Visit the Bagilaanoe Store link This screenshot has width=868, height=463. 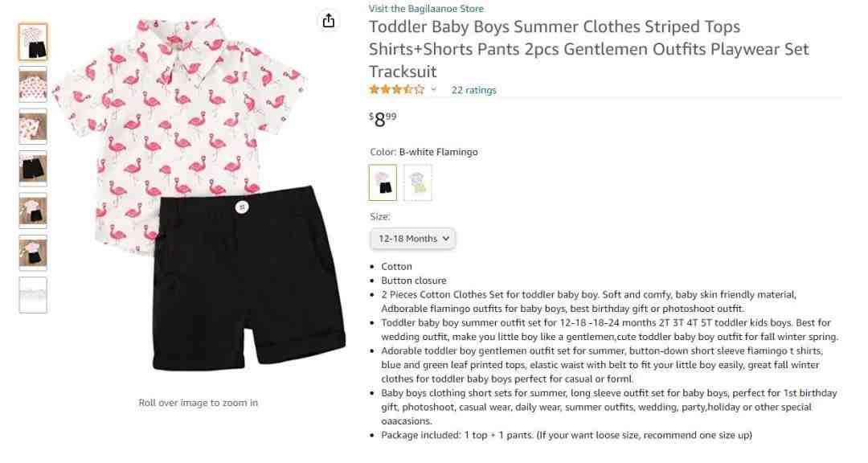(426, 8)
